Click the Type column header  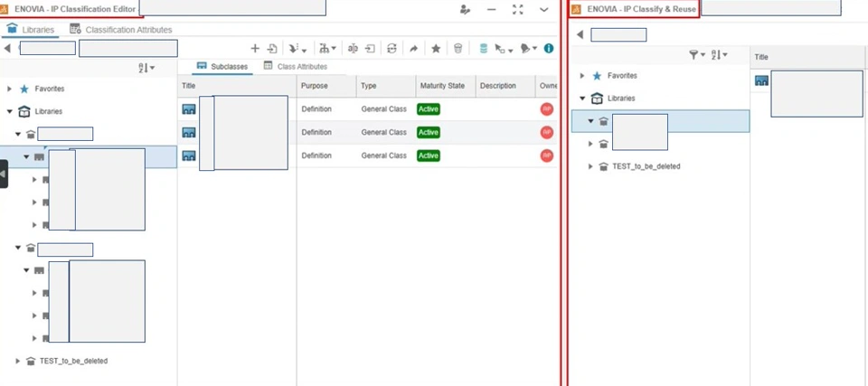point(386,86)
